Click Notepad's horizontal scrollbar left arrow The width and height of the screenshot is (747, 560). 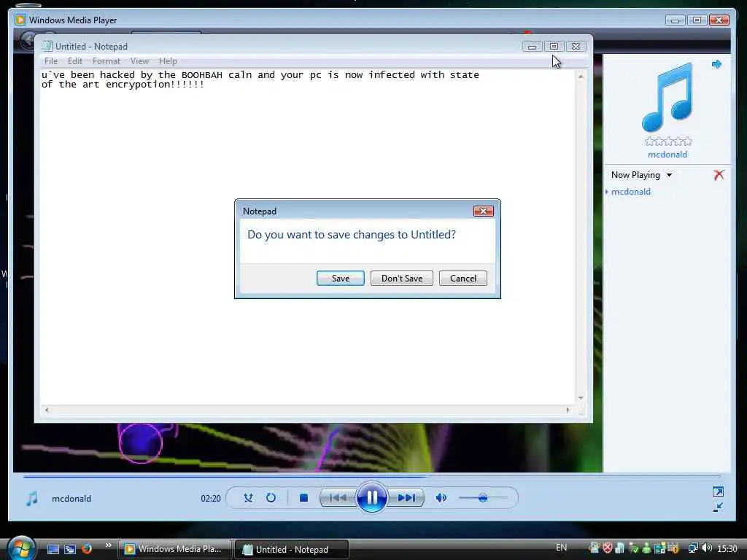[47, 410]
